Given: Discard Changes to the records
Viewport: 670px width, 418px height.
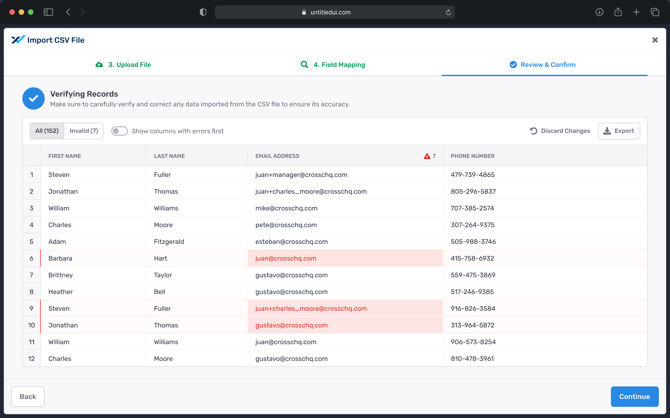Looking at the screenshot, I should [x=559, y=131].
